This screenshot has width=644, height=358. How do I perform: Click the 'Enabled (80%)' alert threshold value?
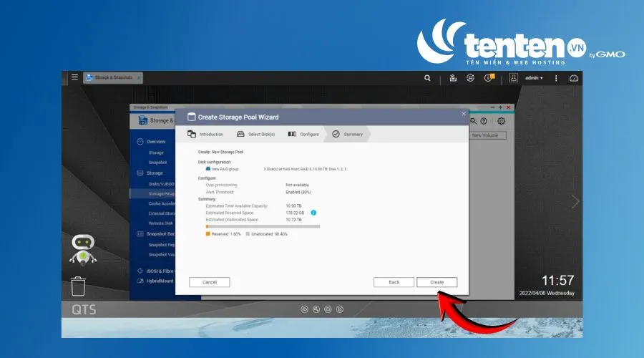[298, 192]
